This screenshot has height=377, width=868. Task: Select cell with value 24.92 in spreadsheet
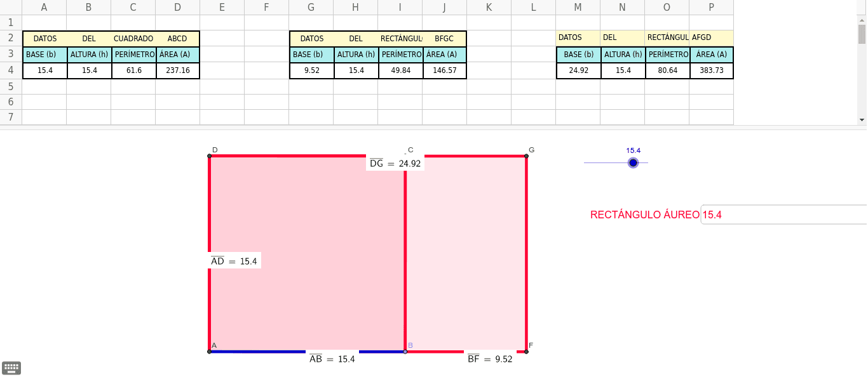pyautogui.click(x=578, y=70)
